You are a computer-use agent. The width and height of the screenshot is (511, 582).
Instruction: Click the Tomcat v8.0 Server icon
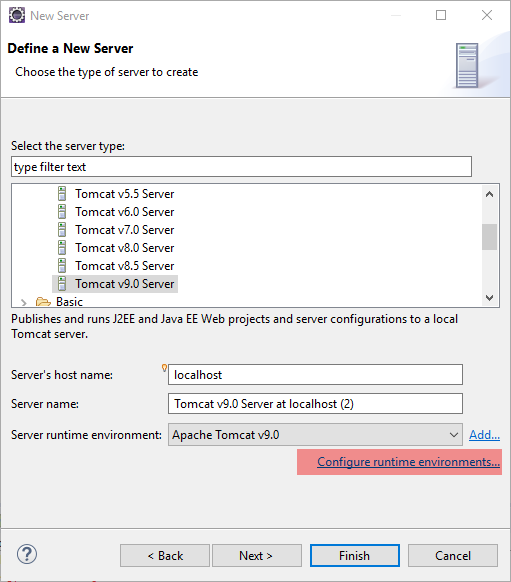62,248
